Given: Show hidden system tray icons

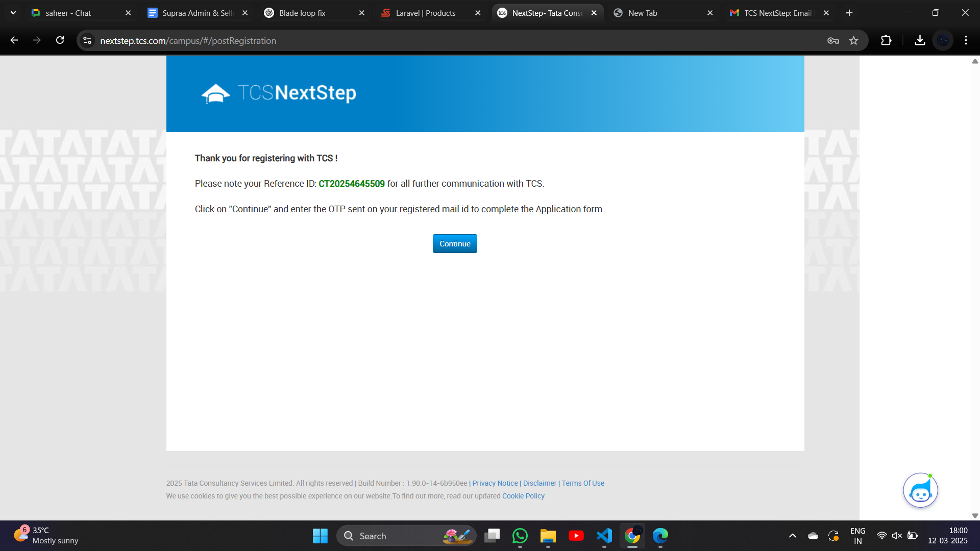Looking at the screenshot, I should click(792, 536).
